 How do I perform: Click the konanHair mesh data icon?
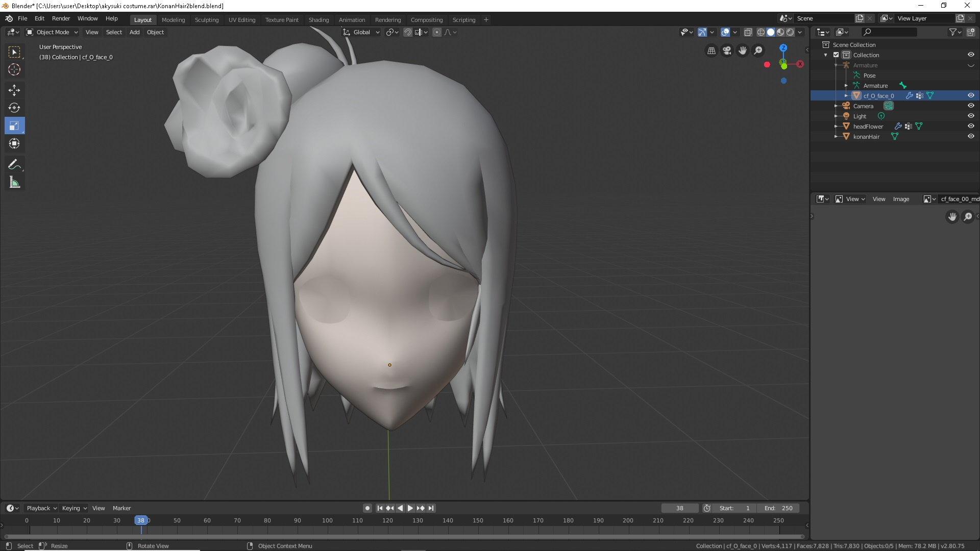(x=894, y=137)
